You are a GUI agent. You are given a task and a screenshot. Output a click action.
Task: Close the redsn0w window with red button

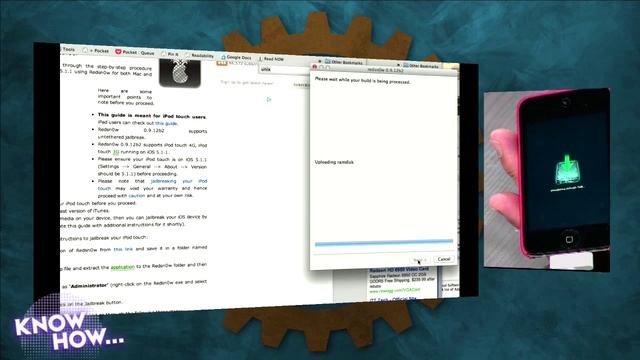[x=314, y=67]
